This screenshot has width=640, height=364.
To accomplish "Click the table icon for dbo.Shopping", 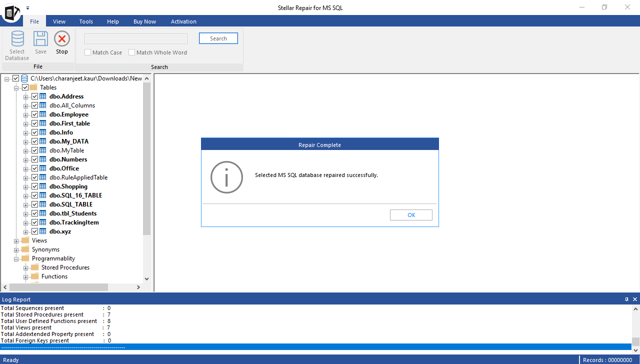I will coord(43,186).
